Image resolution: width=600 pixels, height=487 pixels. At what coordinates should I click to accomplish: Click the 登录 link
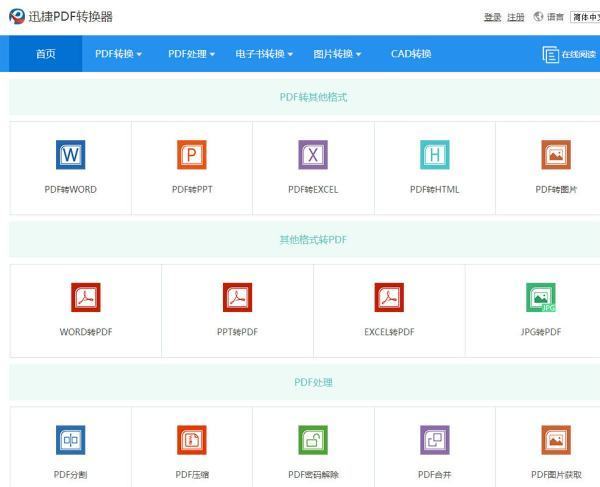pyautogui.click(x=492, y=17)
